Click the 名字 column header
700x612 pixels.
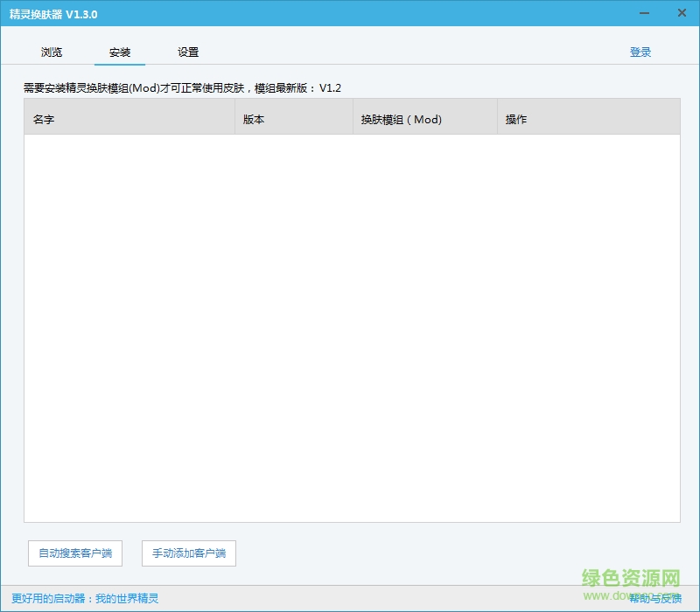pos(43,117)
